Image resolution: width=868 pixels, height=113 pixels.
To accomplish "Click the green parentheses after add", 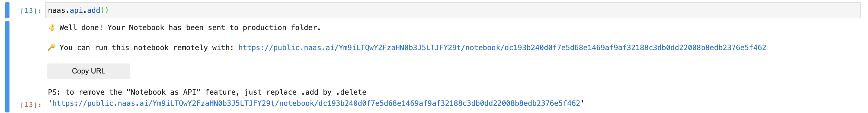I will pos(105,10).
